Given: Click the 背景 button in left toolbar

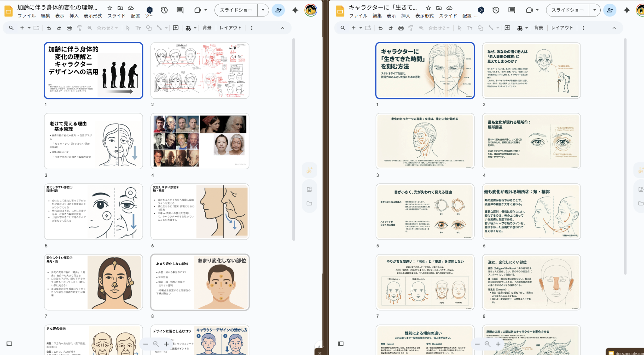Looking at the screenshot, I should point(207,28).
